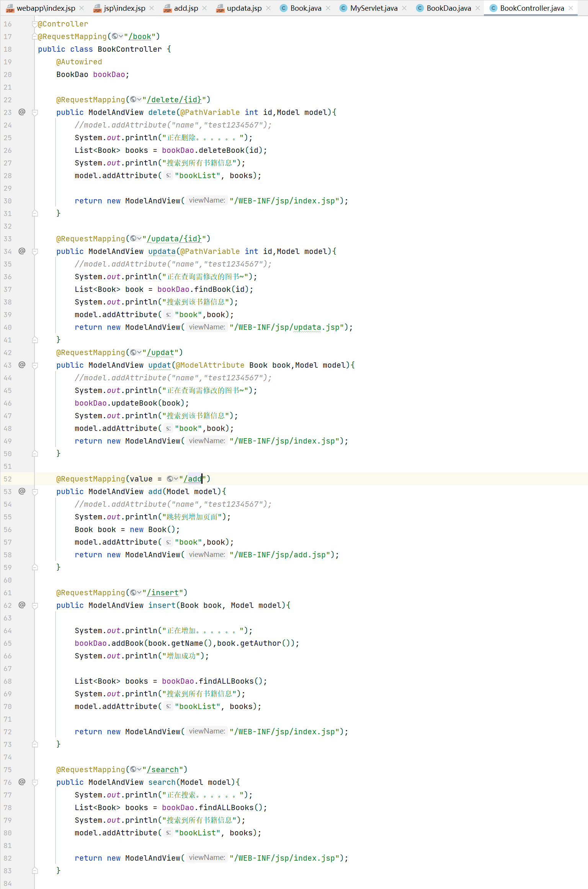Click the BookController class name
The height and width of the screenshot is (889, 588).
pyautogui.click(x=130, y=49)
